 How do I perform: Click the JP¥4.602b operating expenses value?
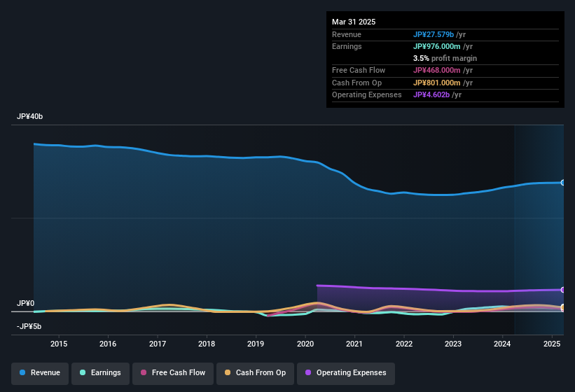tap(431, 95)
